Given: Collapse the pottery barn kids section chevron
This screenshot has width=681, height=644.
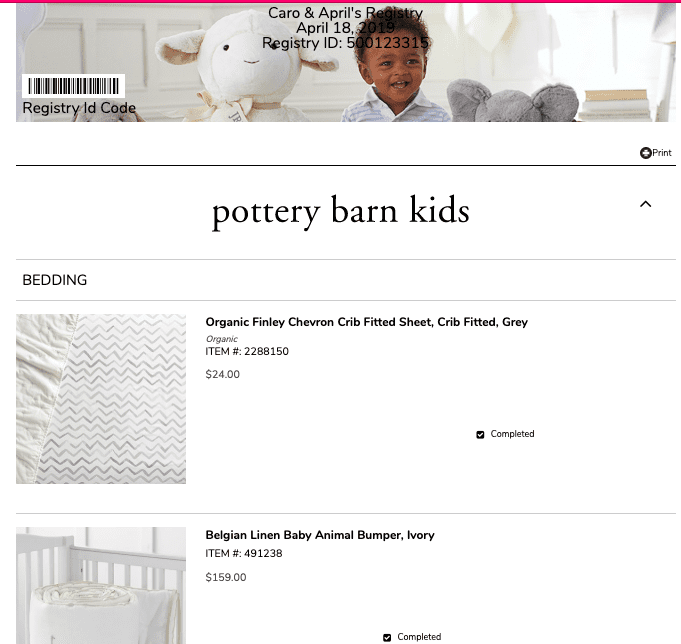Looking at the screenshot, I should click(646, 204).
